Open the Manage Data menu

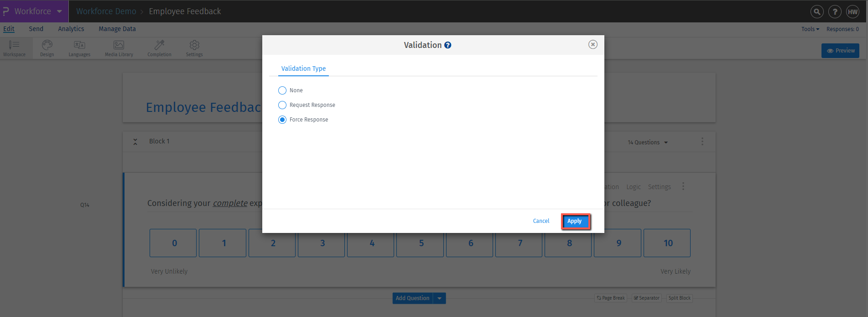coord(117,29)
